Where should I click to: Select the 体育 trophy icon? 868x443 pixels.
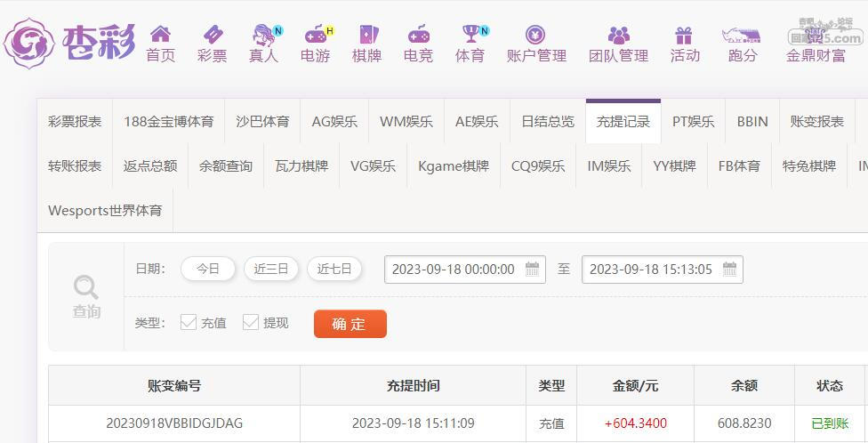pos(470,35)
